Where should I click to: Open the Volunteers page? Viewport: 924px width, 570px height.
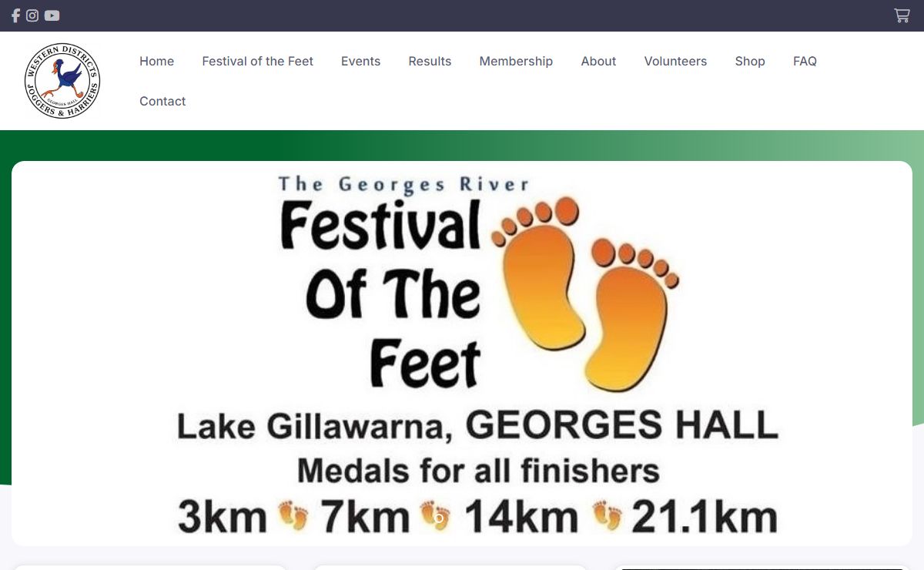675,61
